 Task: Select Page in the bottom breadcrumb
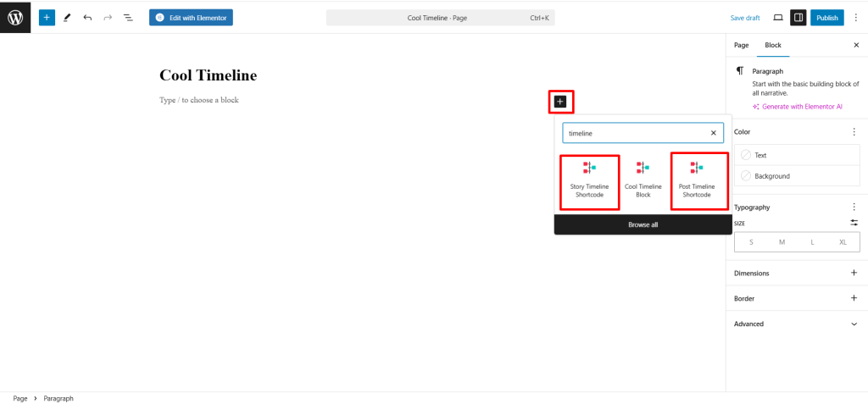pos(20,398)
